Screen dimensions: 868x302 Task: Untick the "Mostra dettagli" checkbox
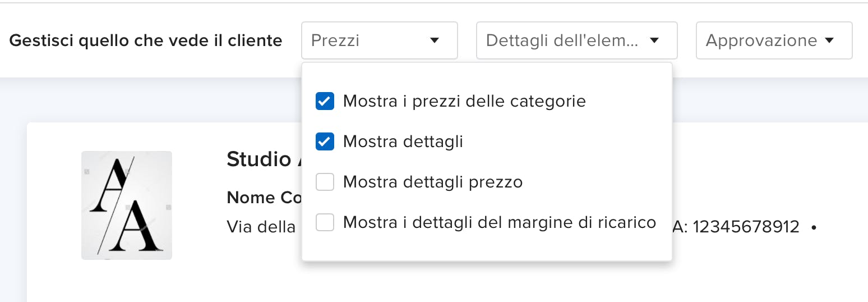[x=325, y=141]
